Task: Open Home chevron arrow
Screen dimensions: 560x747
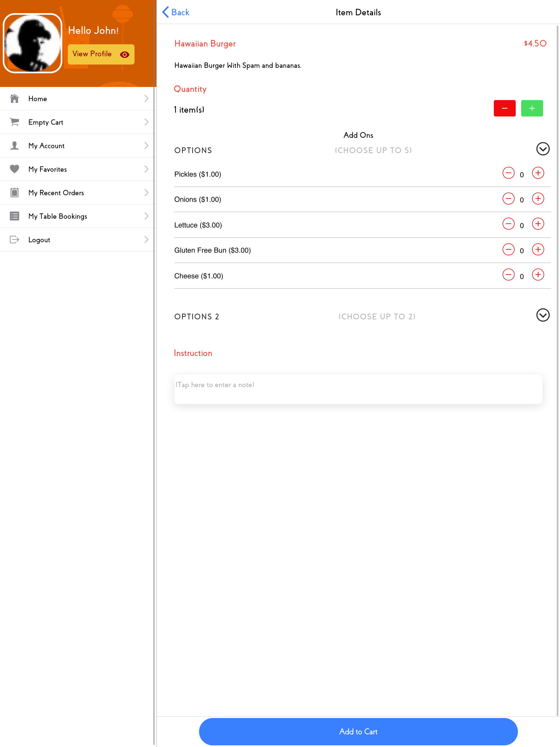Action: pyautogui.click(x=146, y=99)
